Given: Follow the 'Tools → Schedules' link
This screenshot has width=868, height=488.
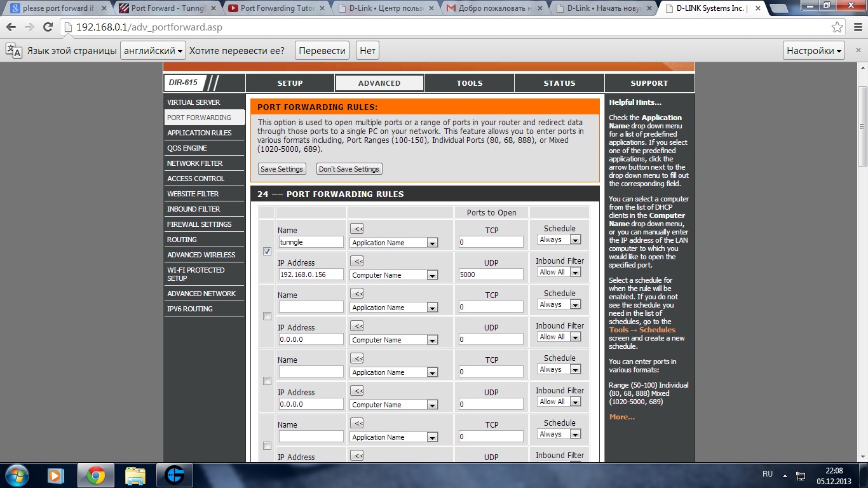Looking at the screenshot, I should pyautogui.click(x=642, y=330).
